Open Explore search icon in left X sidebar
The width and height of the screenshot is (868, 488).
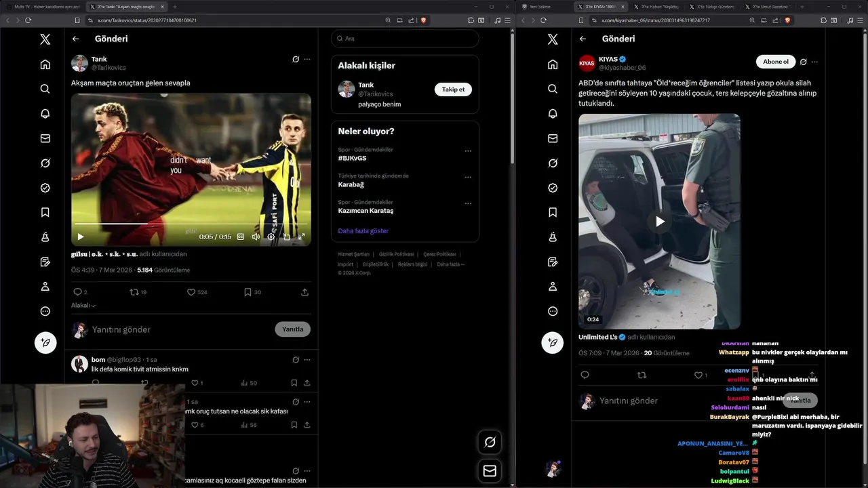[x=45, y=89]
